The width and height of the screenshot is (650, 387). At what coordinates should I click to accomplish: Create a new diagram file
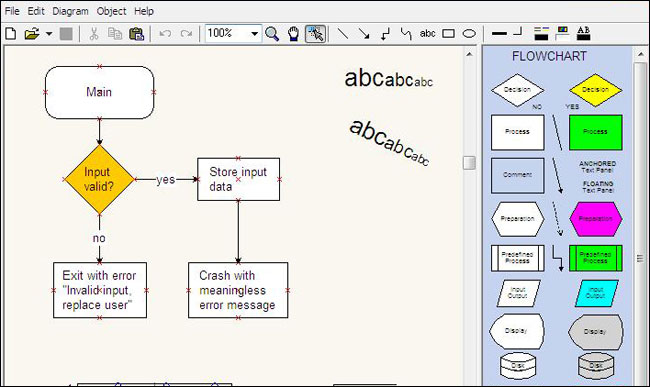point(11,34)
